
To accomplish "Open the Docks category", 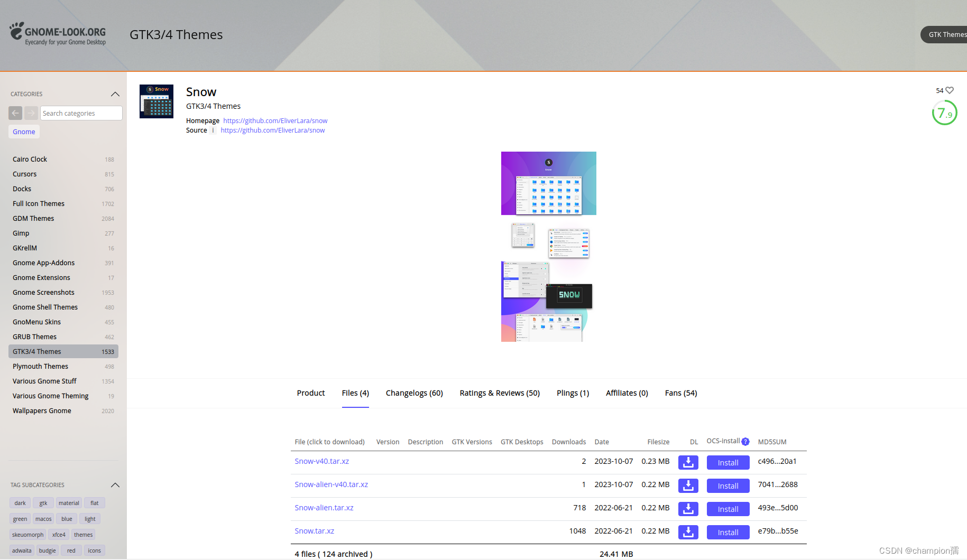I will (x=63, y=189).
